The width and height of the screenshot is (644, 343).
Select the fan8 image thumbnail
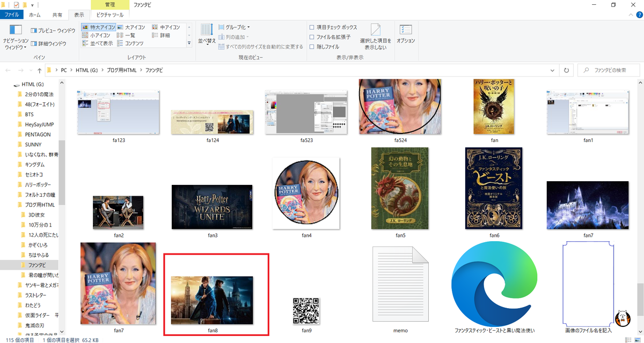[x=212, y=300]
